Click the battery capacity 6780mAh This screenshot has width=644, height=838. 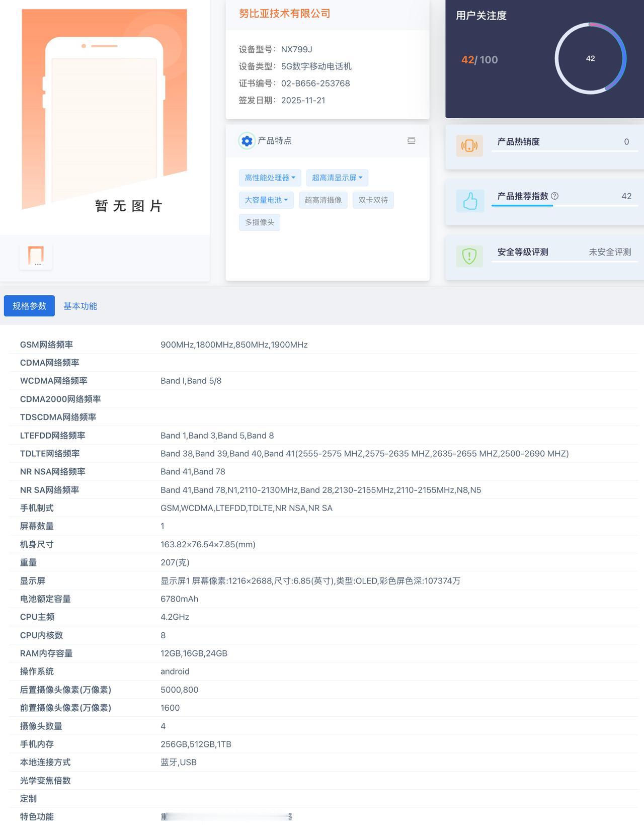point(180,599)
